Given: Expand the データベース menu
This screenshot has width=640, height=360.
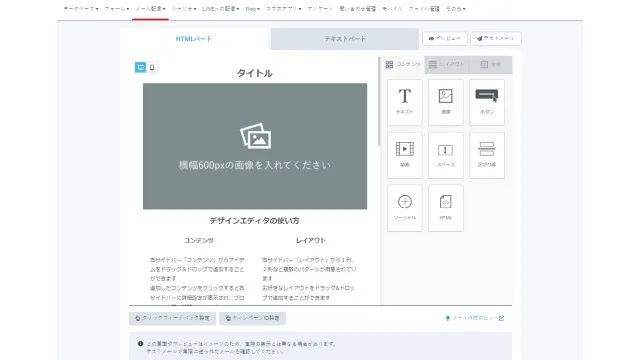Looking at the screenshot, I should click(81, 9).
